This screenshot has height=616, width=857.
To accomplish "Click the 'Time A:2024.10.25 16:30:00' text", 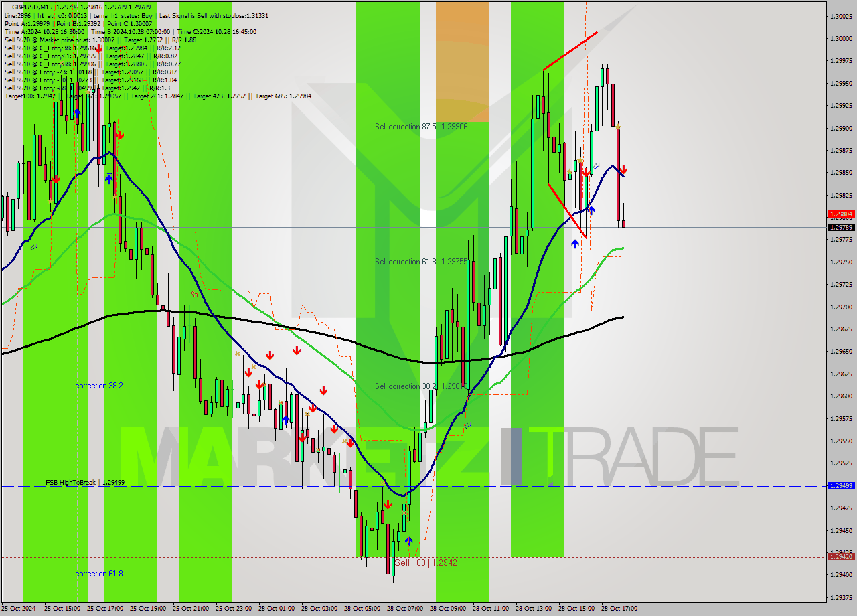I will [44, 31].
